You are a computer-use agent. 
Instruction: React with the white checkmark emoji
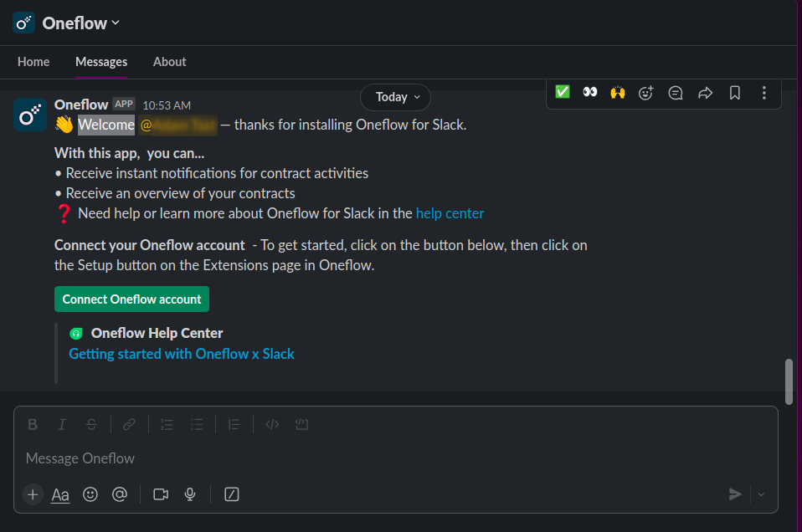562,92
